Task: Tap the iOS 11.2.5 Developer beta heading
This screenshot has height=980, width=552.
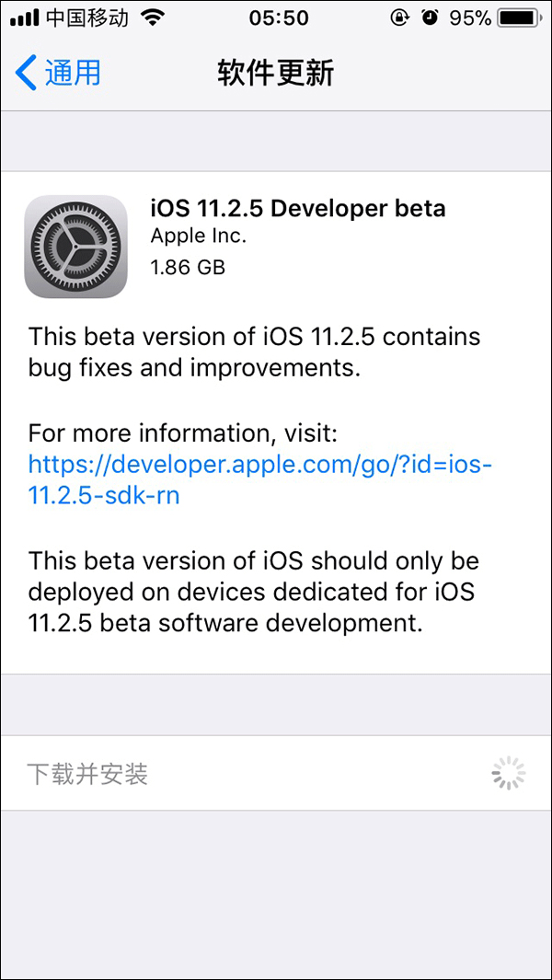Action: point(297,208)
